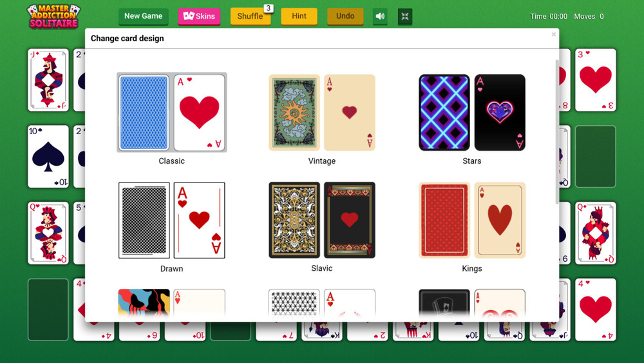Select the Drawn card design
Image resolution: width=644 pixels, height=363 pixels.
(x=172, y=227)
